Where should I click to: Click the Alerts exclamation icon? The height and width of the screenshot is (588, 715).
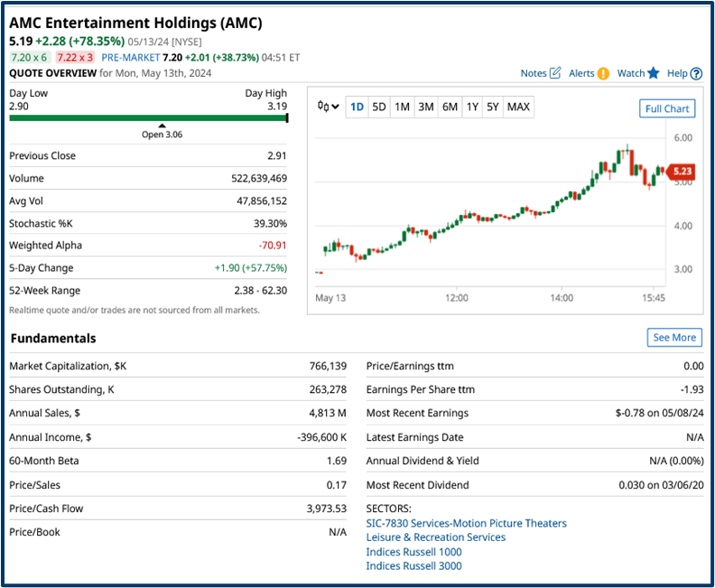tap(603, 73)
